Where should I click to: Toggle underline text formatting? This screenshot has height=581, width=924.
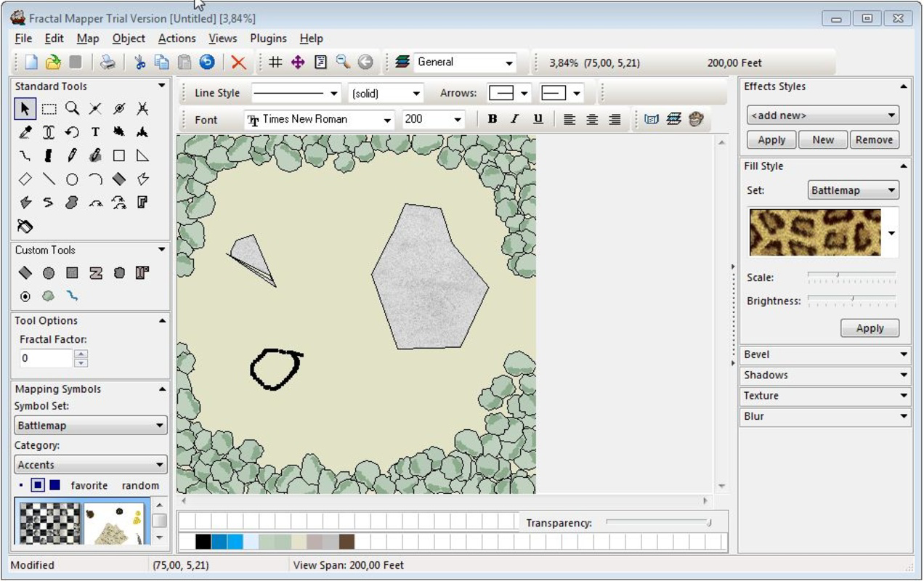[x=538, y=120]
